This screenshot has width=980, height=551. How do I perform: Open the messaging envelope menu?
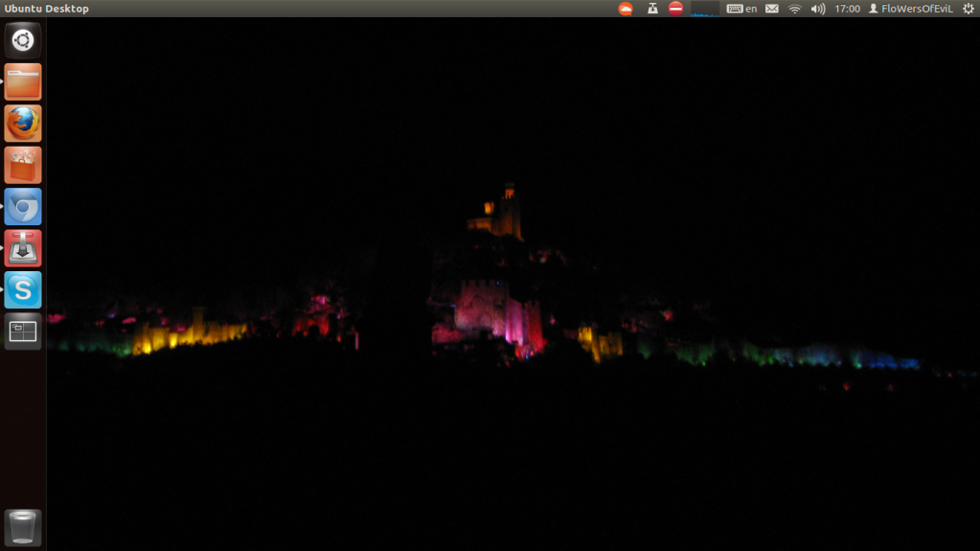772,9
